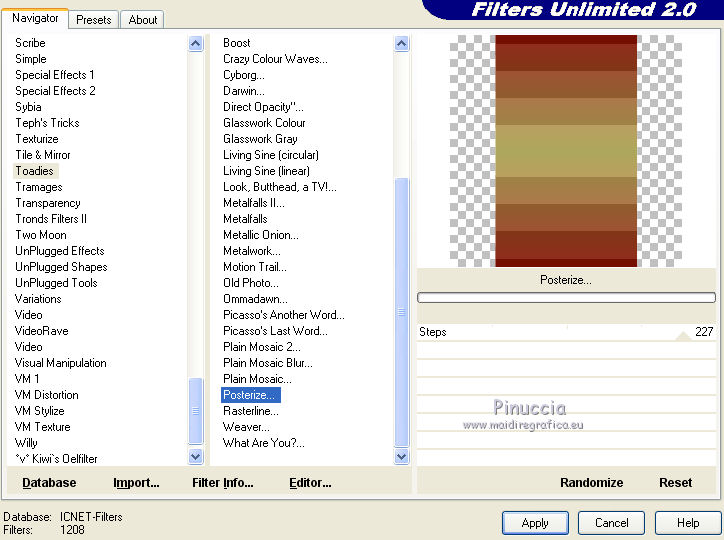Click the filter preview image
Screen dimensions: 724x540
coord(566,151)
